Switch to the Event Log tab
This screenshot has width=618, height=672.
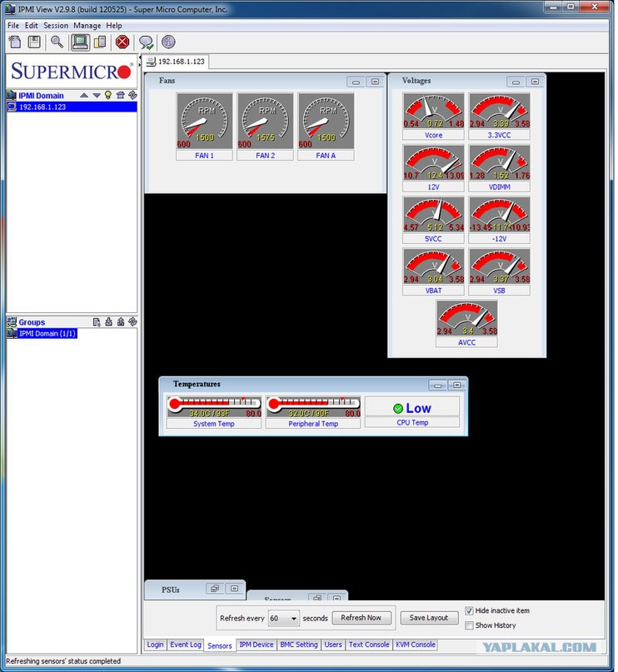[186, 645]
